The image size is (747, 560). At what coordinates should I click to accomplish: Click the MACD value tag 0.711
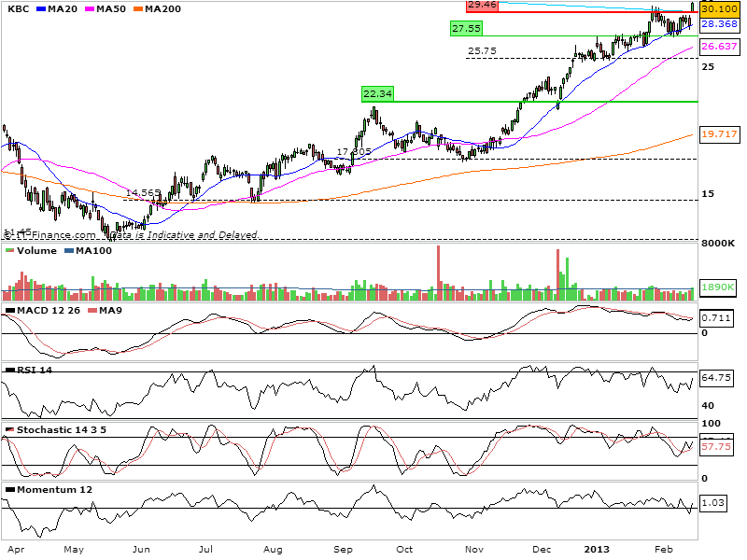(717, 317)
